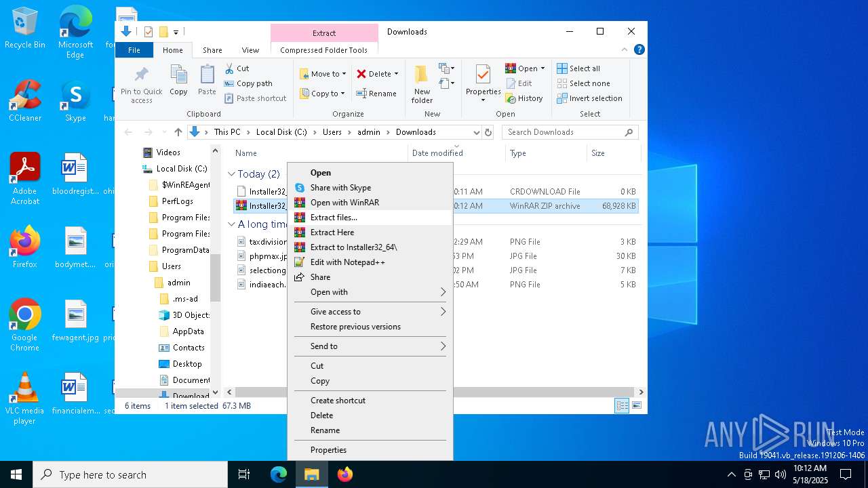Open the File tab

(x=134, y=50)
